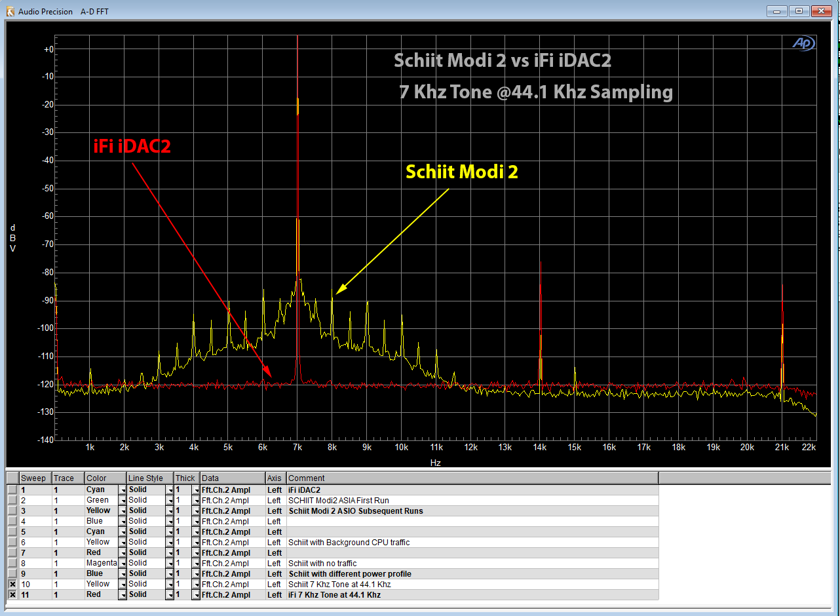Select comment 'Schiit with Background CPU traffic'
This screenshot has width=840, height=616.
pyautogui.click(x=349, y=542)
